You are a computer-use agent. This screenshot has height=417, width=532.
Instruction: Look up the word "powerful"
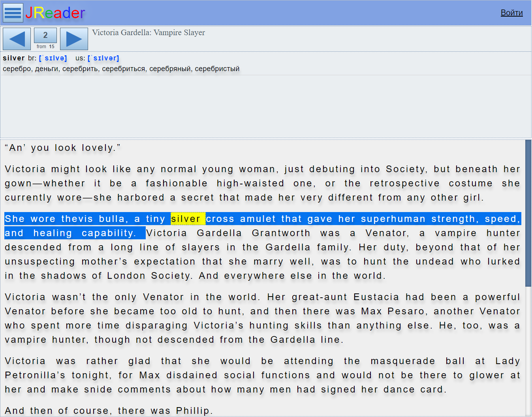pyautogui.click(x=498, y=297)
